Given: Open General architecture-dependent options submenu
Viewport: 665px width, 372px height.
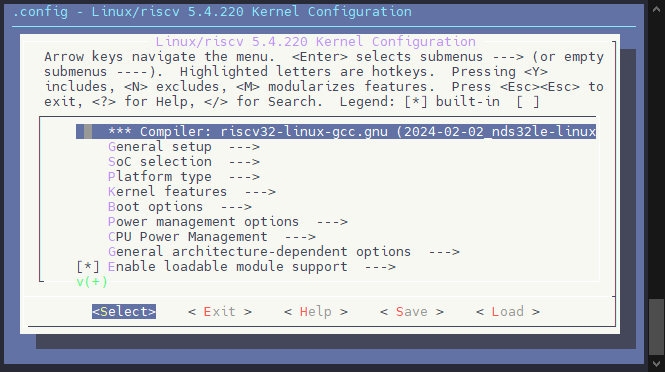Looking at the screenshot, I should (284, 252).
